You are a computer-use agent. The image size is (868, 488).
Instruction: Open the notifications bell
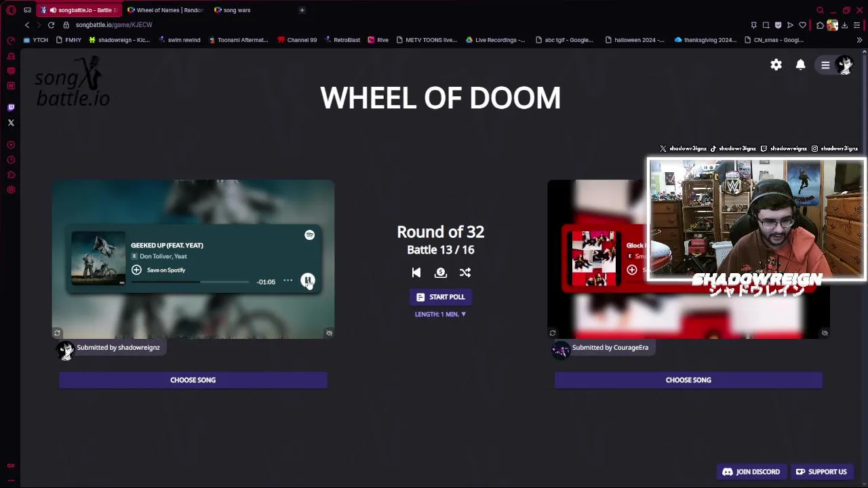coord(800,65)
